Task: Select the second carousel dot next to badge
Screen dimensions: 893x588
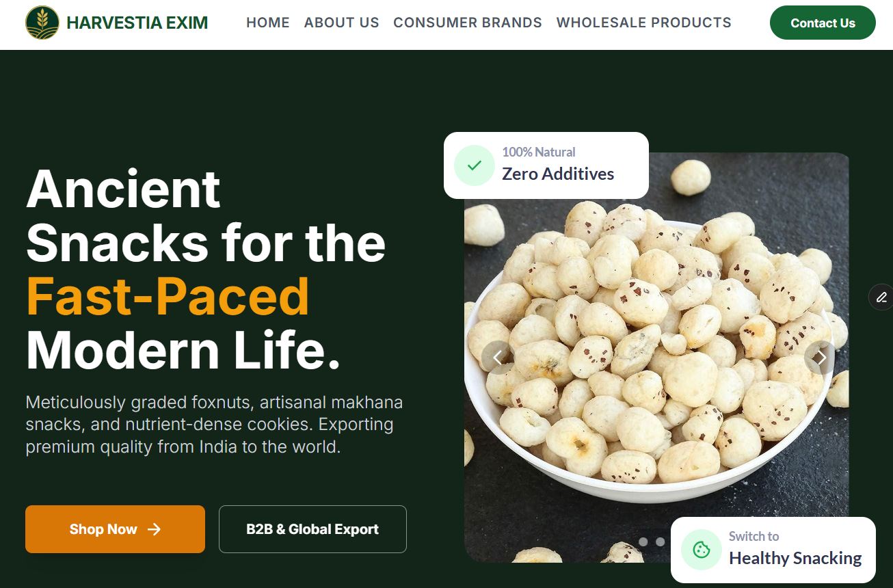Action: click(660, 542)
